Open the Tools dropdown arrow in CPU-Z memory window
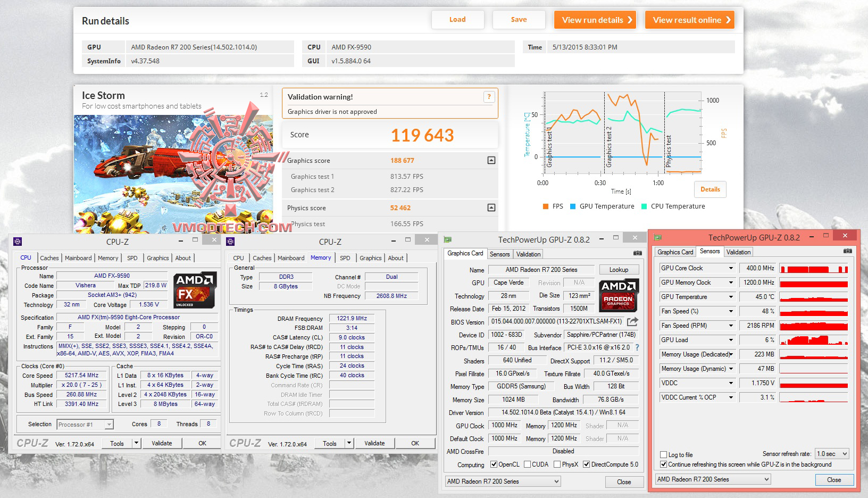 coord(349,443)
